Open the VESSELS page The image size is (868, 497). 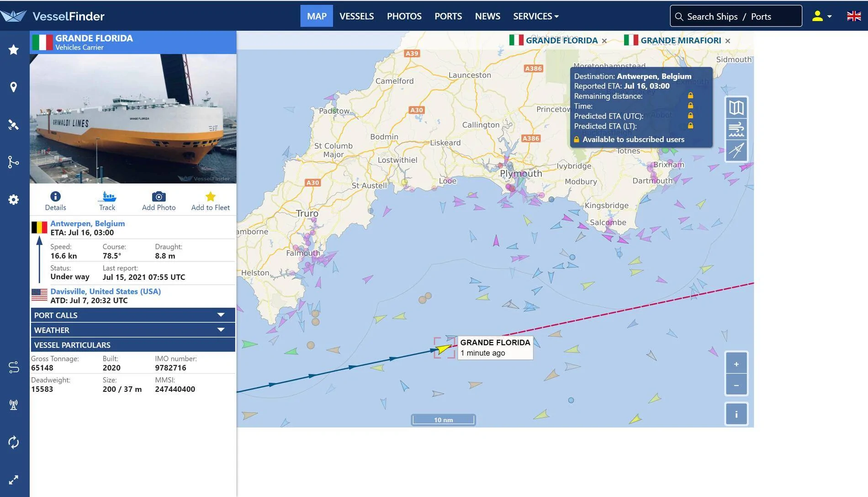[357, 16]
